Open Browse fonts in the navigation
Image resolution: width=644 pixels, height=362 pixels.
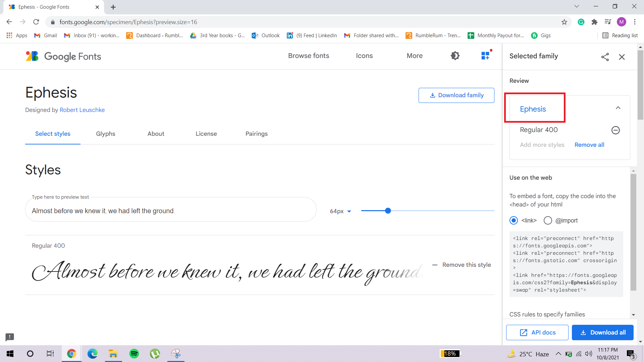[309, 56]
